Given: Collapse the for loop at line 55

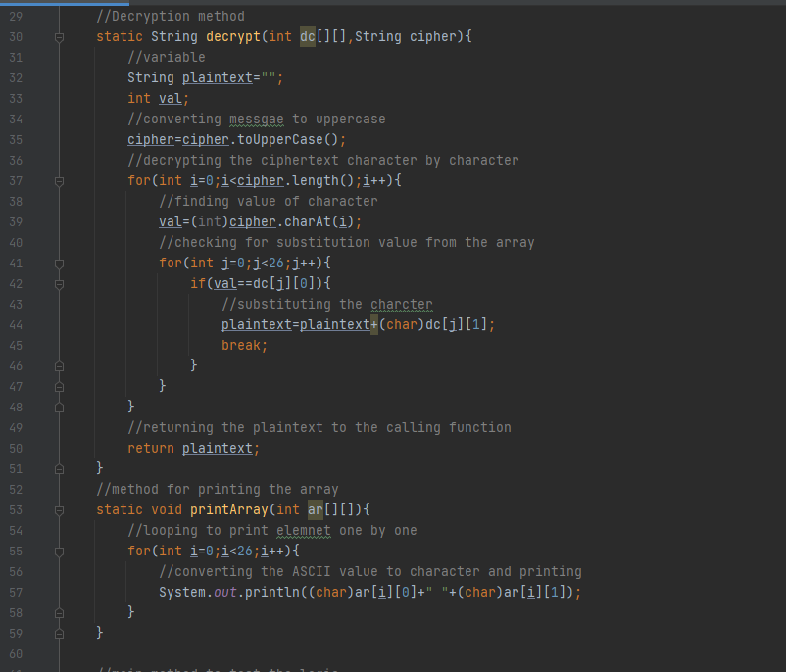Looking at the screenshot, I should pos(59,551).
